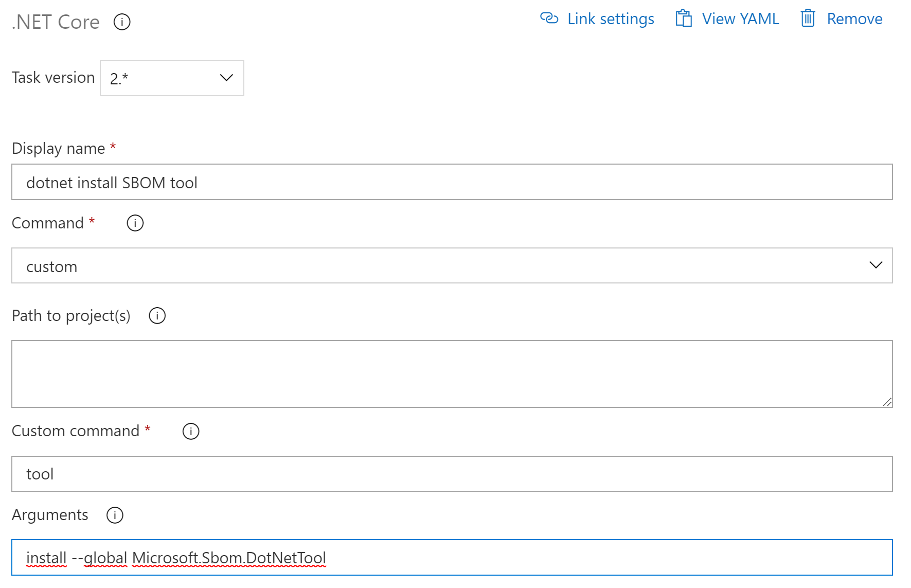Viewport: 911px width, 588px height.
Task: Select View YAML link text
Action: (740, 19)
